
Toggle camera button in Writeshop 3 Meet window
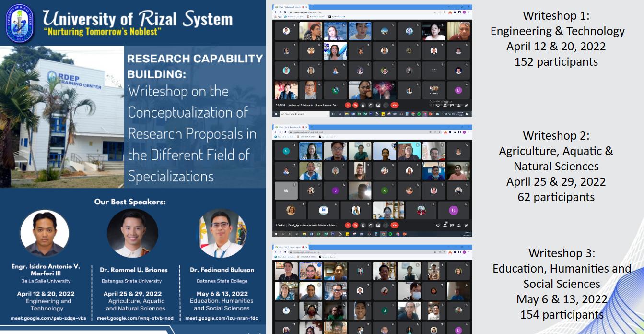[355, 105]
